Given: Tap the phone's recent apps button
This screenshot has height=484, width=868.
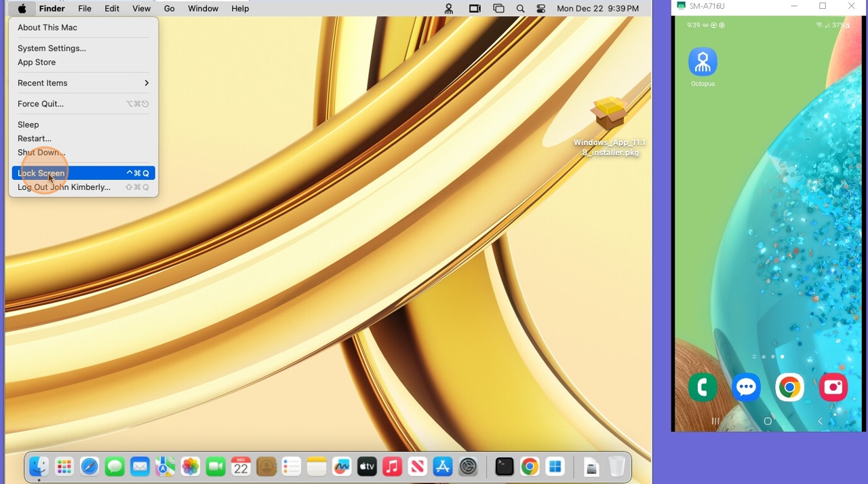Looking at the screenshot, I should (715, 422).
